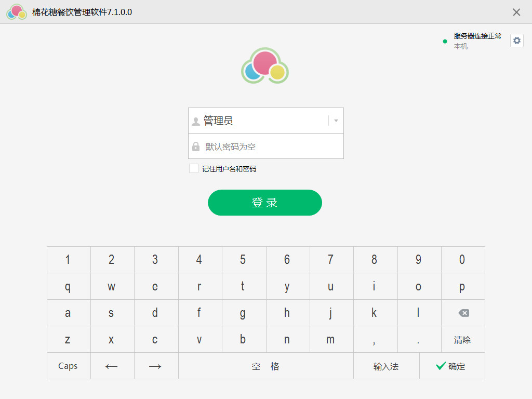Tap the 确定 confirm key
Screen dimensions: 532x399
(453, 366)
